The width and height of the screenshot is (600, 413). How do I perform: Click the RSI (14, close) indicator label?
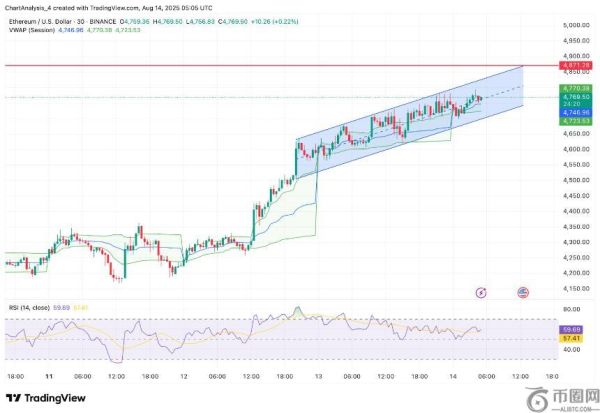tap(29, 307)
